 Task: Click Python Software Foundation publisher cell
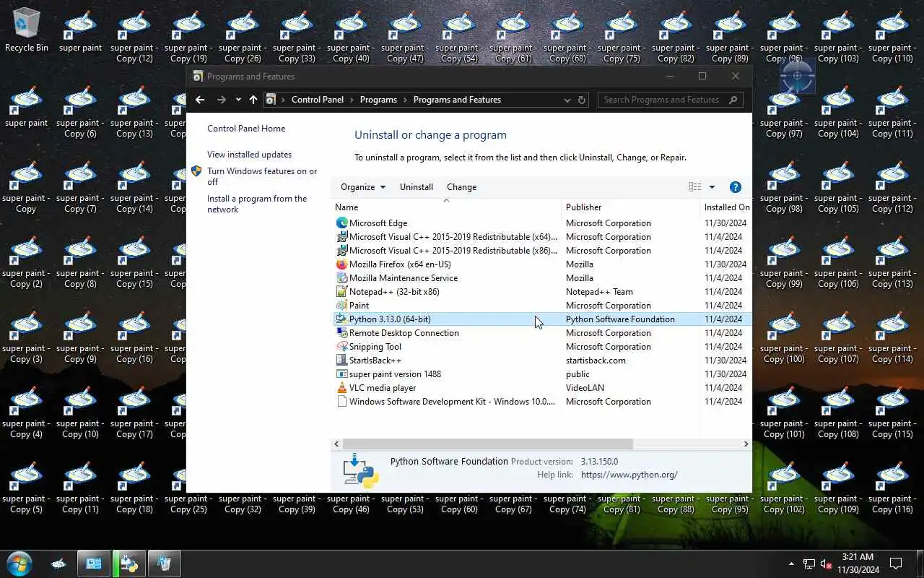(620, 319)
